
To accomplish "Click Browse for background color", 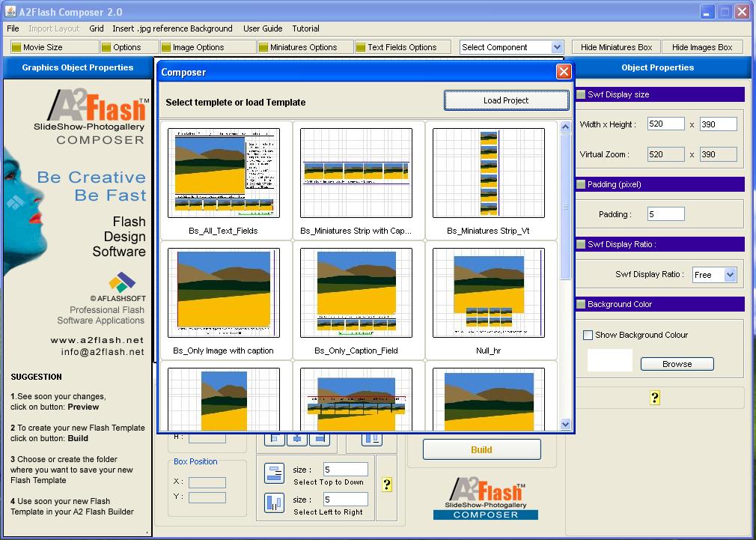I will click(x=677, y=364).
